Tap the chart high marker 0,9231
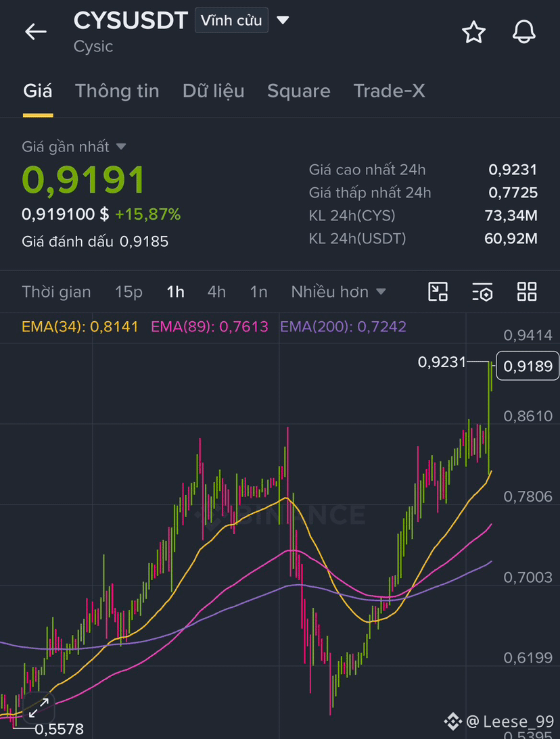Screen dimensions: 560x739 pos(442,362)
